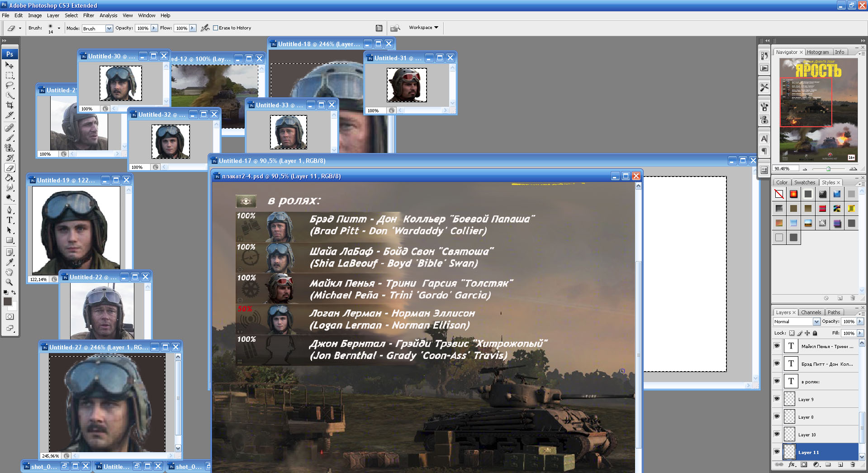
Task: Open the Paragraph panel icon
Action: point(764,151)
